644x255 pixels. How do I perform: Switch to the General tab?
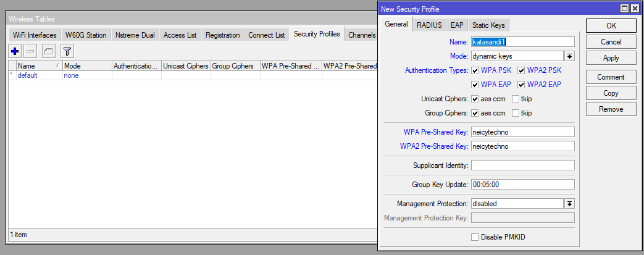(396, 24)
